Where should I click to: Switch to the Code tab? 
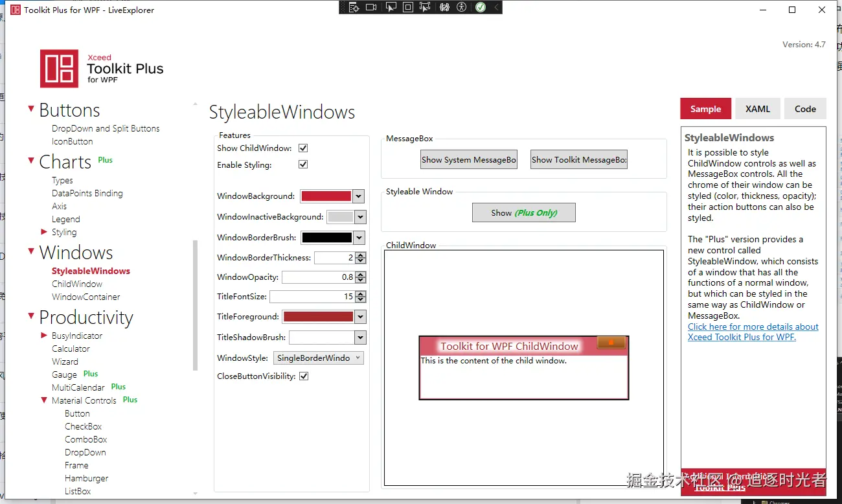805,109
